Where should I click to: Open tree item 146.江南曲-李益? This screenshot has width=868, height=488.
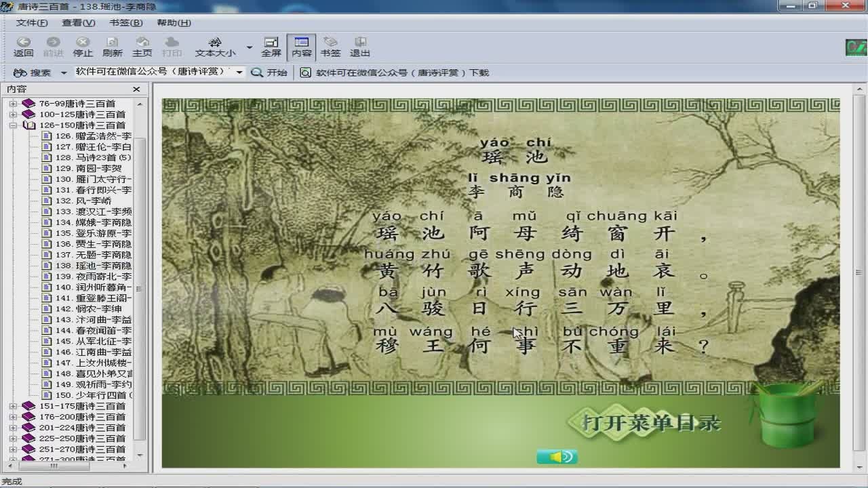94,352
